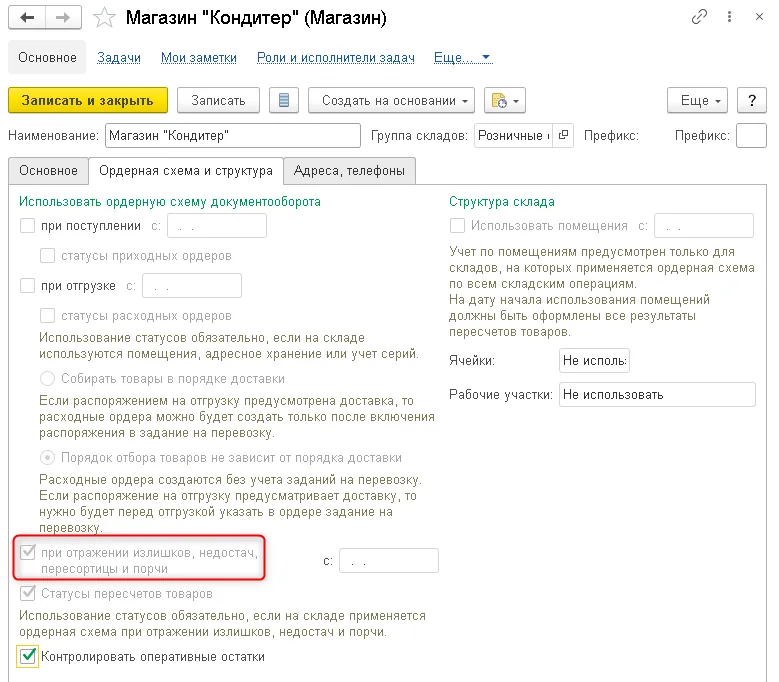The image size is (779, 682).
Task: Click date field beside излишков, недостач
Action: pos(389,561)
